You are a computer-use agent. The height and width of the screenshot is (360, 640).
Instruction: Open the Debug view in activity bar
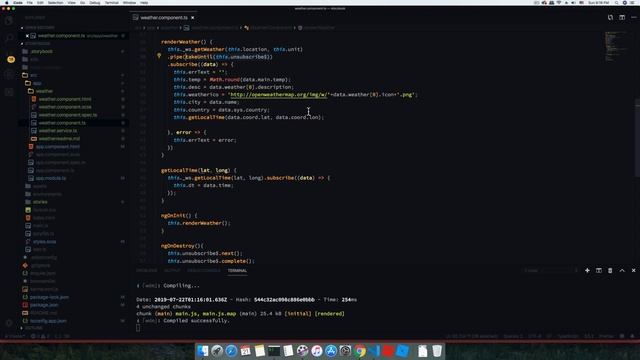coord(9,75)
